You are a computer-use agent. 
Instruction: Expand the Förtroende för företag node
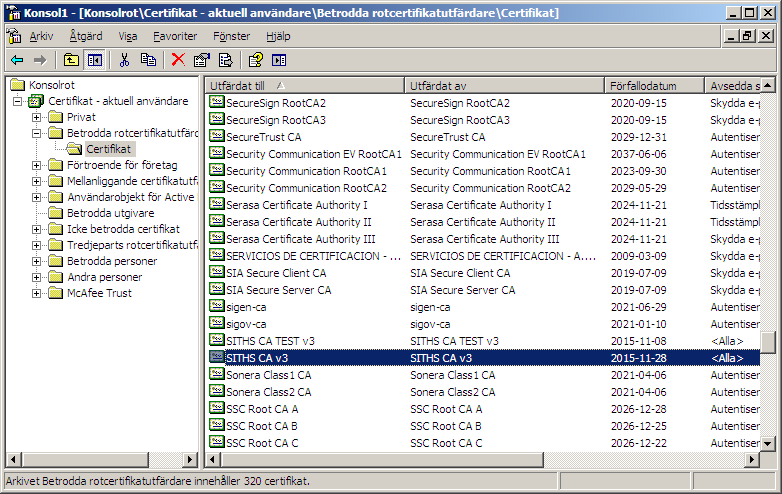(x=36, y=165)
